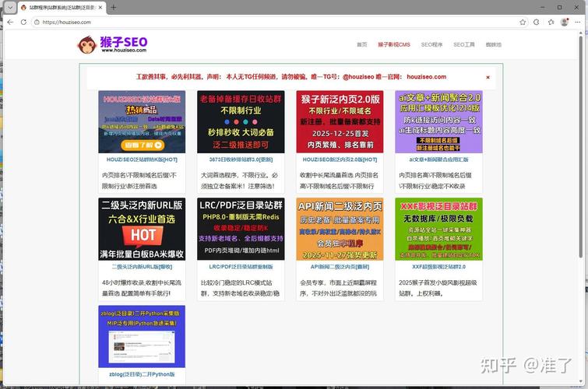This screenshot has height=389, width=588.
Task: Open the 老备掉备缓存日收站群 black thumbnail
Action: (x=241, y=122)
